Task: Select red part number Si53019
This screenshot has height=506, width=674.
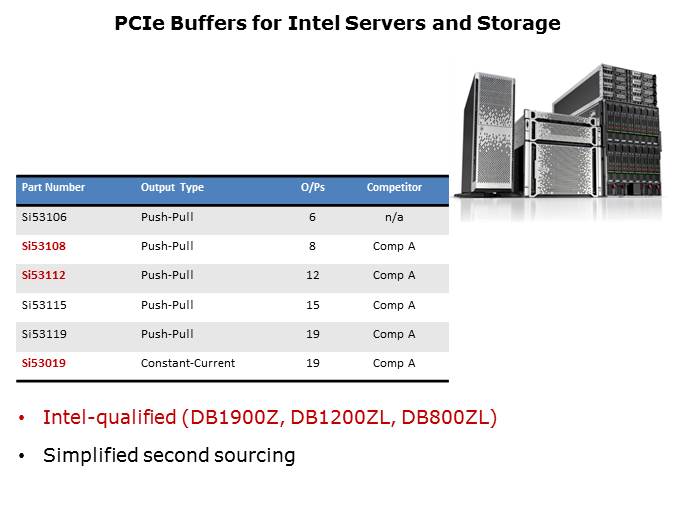Action: tap(43, 363)
